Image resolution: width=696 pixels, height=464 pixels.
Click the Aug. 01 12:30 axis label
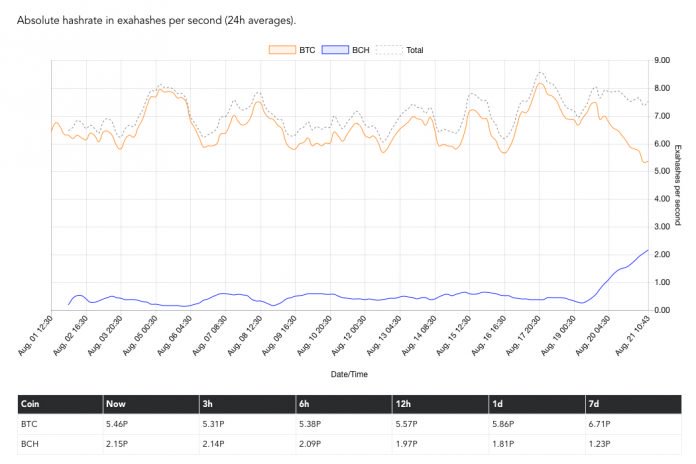tap(36, 336)
